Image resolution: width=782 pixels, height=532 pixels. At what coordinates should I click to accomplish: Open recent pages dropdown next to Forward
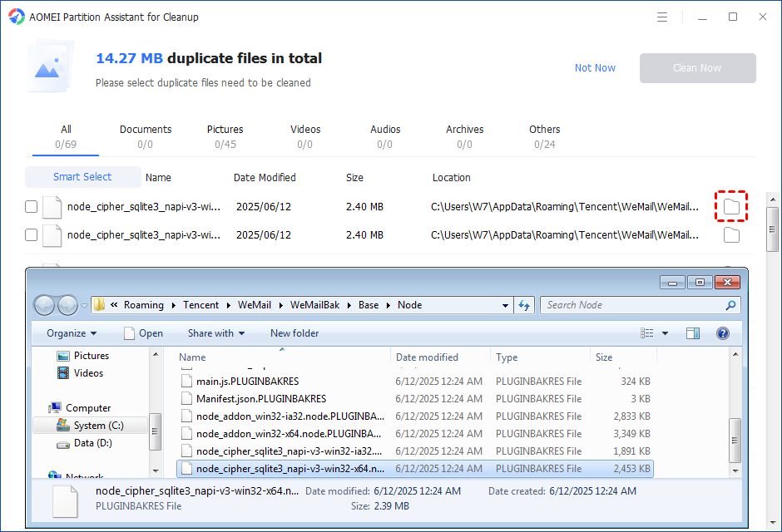[x=84, y=305]
